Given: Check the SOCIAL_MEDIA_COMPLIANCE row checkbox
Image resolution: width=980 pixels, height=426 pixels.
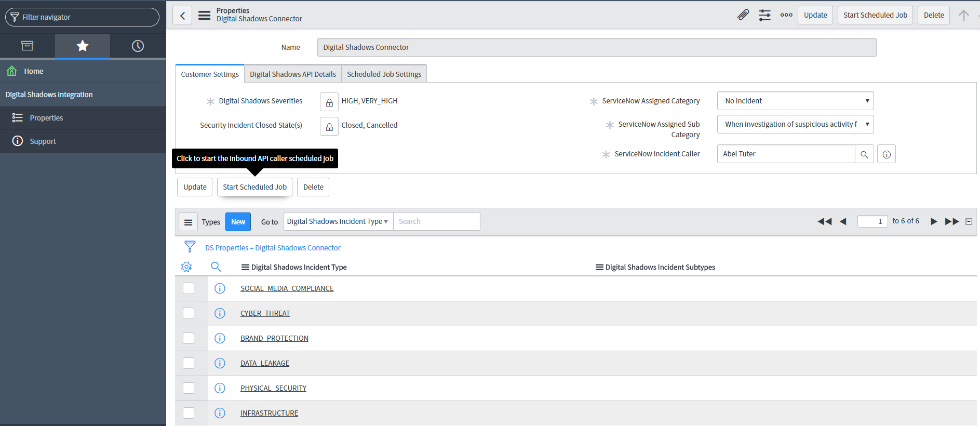Looking at the screenshot, I should point(189,288).
